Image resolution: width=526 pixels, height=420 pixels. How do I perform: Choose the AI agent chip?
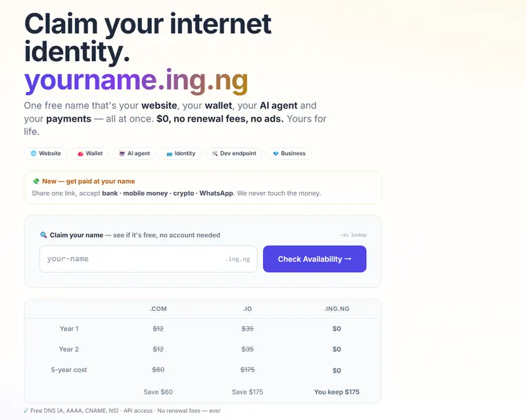[x=134, y=153]
